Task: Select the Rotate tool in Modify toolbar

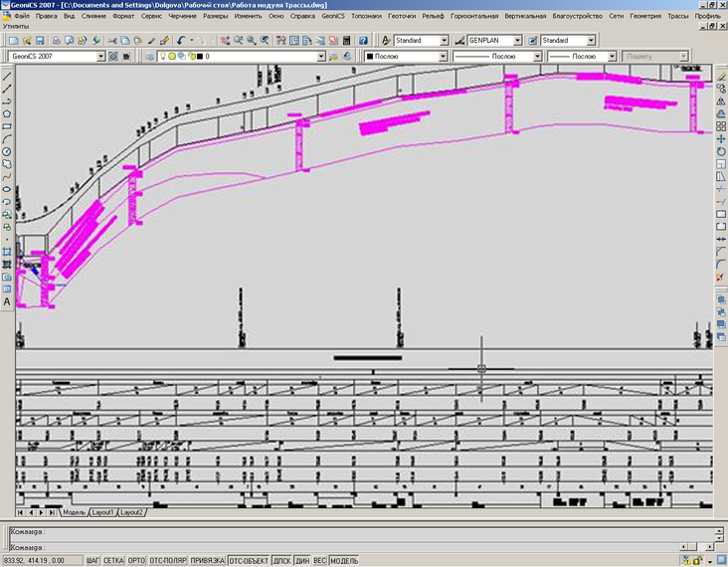Action: (x=721, y=151)
